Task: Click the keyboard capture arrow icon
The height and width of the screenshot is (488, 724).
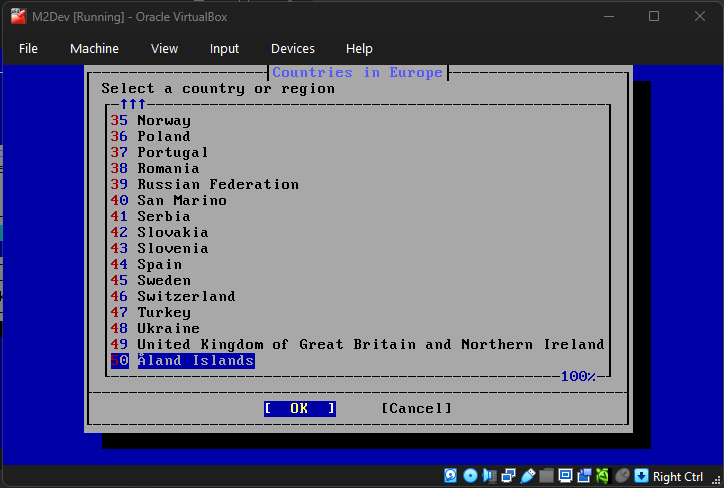Action: coord(641,476)
